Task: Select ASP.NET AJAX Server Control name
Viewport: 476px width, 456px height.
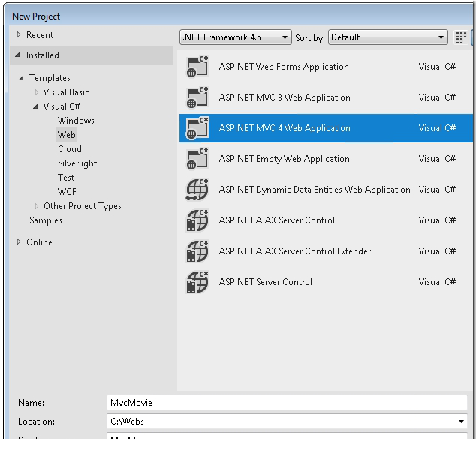Action: 276,220
